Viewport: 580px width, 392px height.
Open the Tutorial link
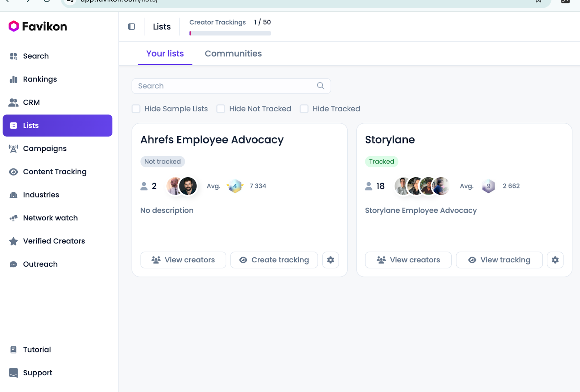pyautogui.click(x=57, y=350)
